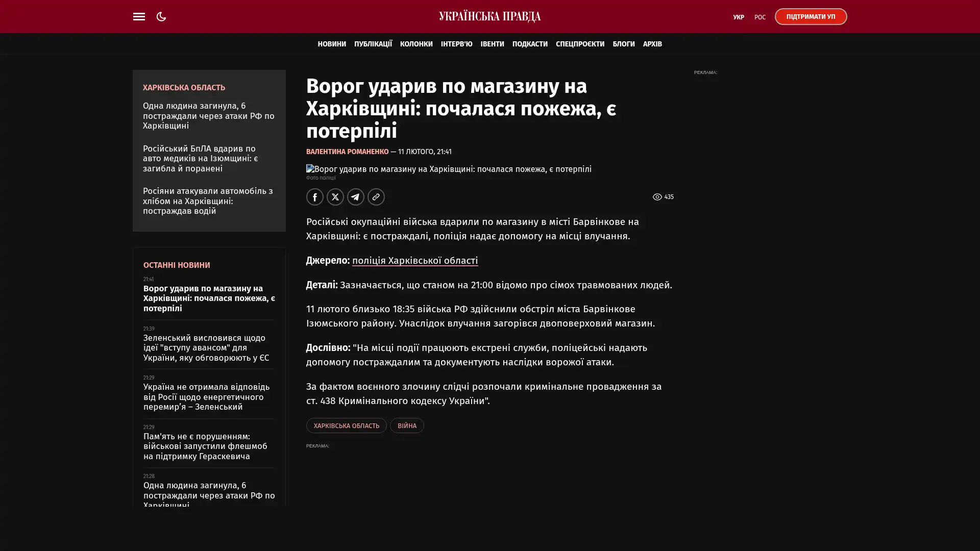This screenshot has width=980, height=551.
Task: Open the Новини menu item
Action: click(x=331, y=44)
